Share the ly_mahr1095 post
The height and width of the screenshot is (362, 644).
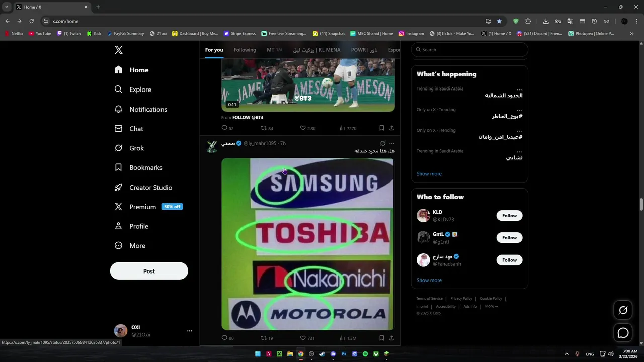(x=392, y=338)
